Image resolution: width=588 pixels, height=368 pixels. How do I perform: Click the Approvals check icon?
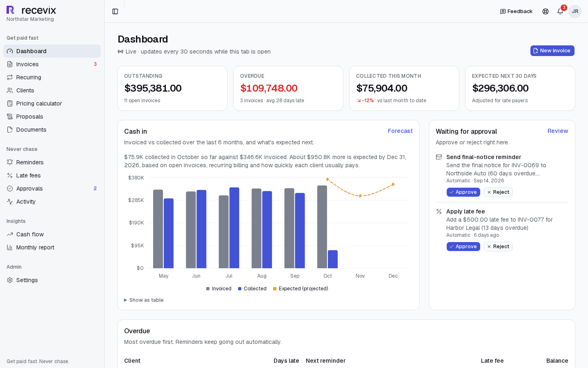pyautogui.click(x=10, y=188)
